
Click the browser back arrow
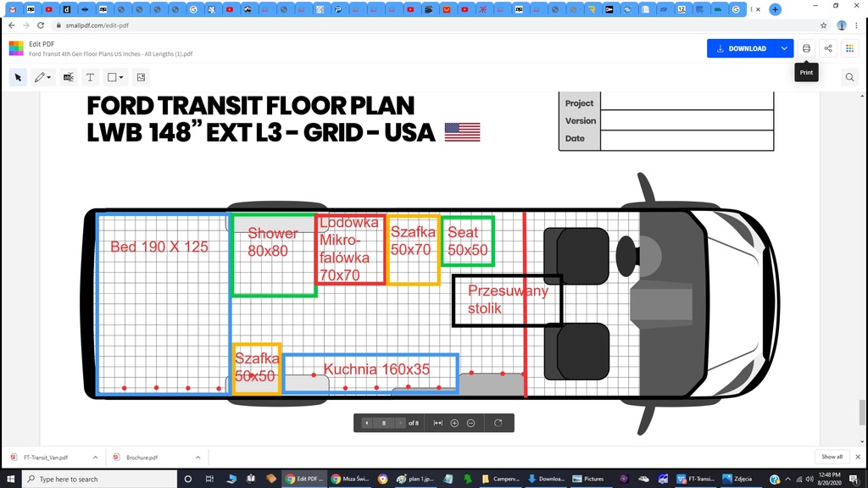12,25
